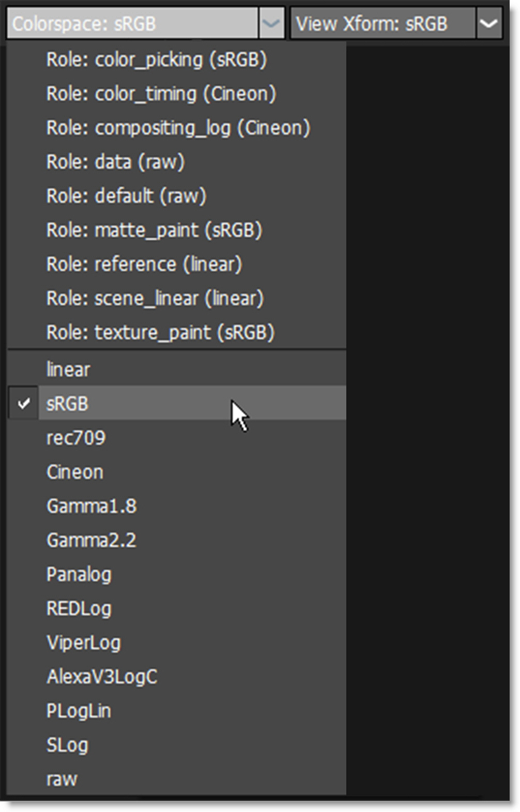Set colorspace to rec709
This screenshot has width=520, height=812.
(x=76, y=438)
